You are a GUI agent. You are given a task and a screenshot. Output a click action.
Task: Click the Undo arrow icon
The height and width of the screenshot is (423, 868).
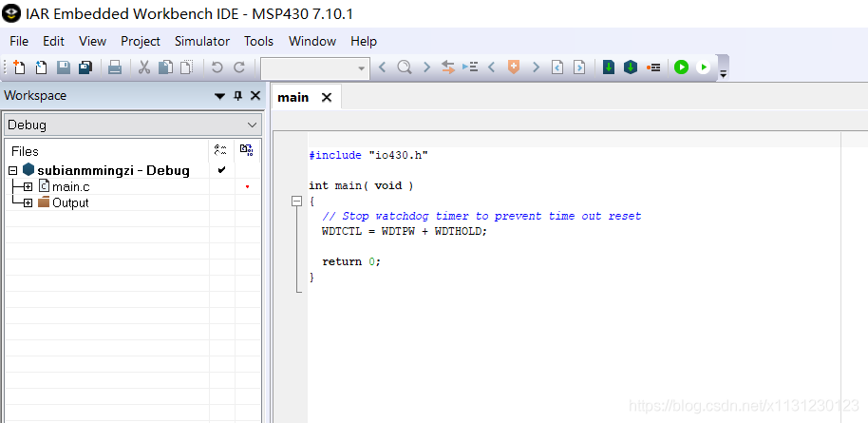217,67
